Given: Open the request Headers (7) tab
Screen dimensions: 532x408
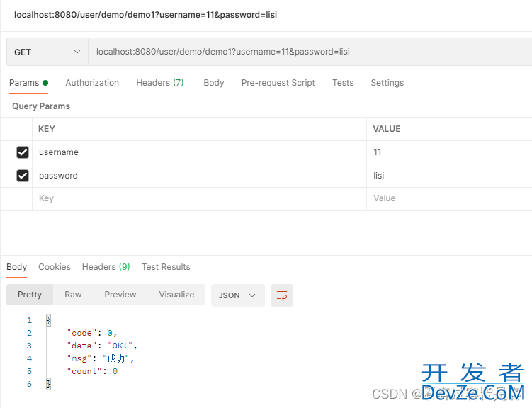Looking at the screenshot, I should point(160,83).
